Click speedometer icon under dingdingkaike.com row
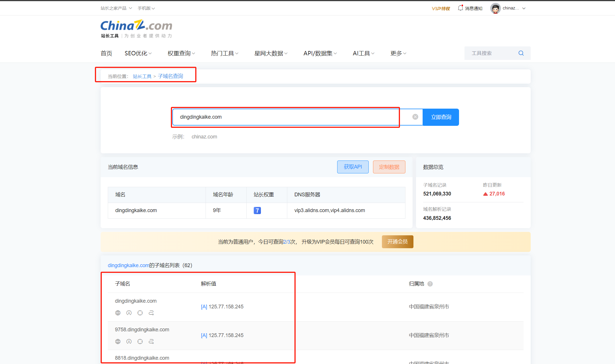This screenshot has width=615, height=364. click(129, 313)
